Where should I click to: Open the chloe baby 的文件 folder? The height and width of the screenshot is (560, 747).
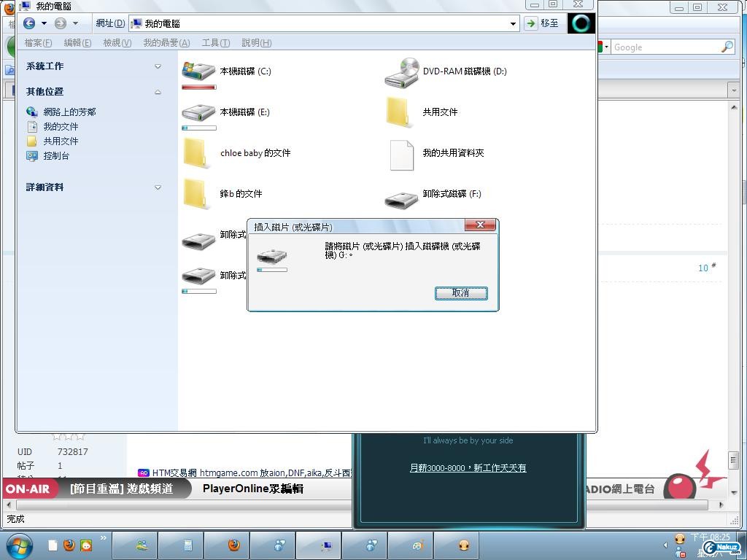click(x=198, y=153)
